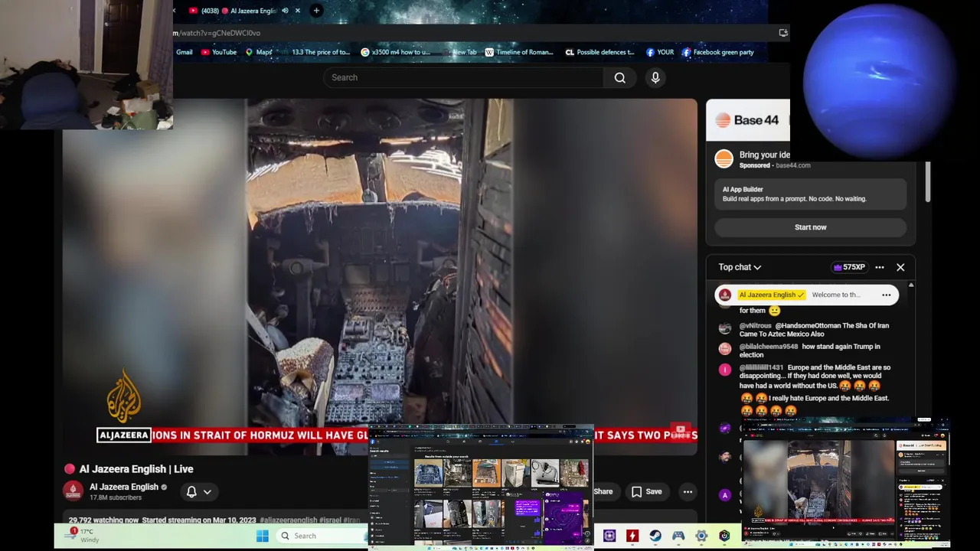Image resolution: width=980 pixels, height=551 pixels.
Task: Click username @bilalcheema9548 in the chat
Action: click(769, 347)
